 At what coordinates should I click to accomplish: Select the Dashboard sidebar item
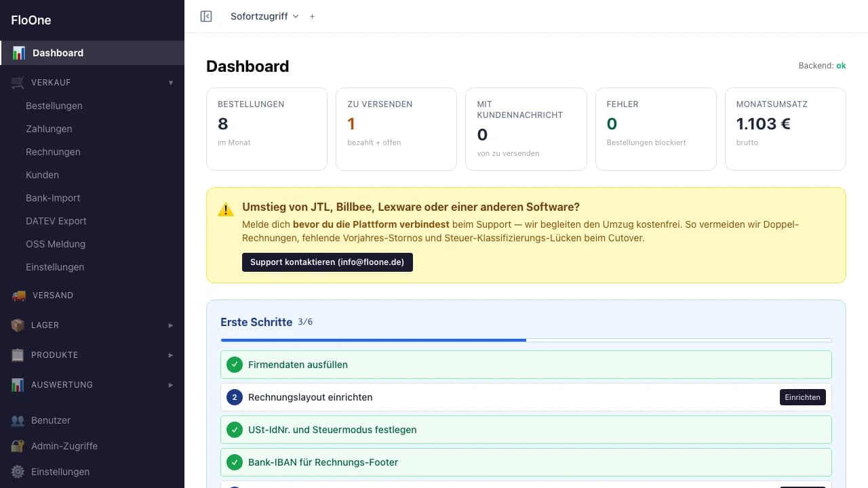92,53
